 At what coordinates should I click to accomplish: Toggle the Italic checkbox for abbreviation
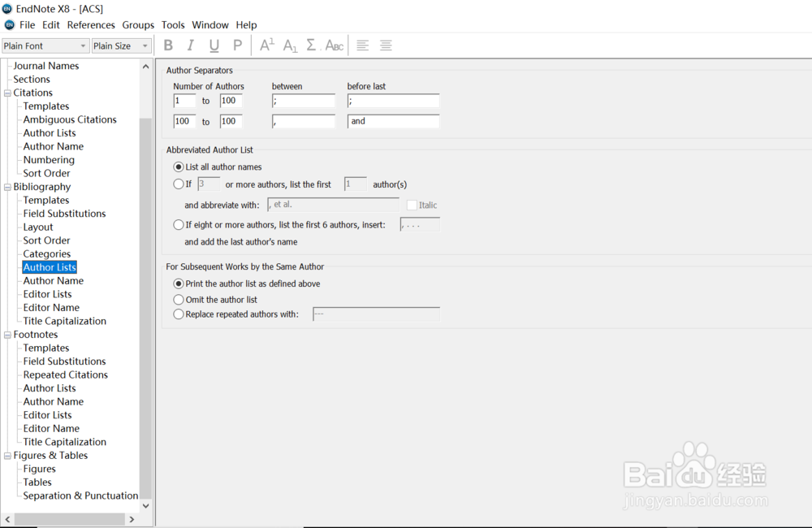pyautogui.click(x=412, y=206)
